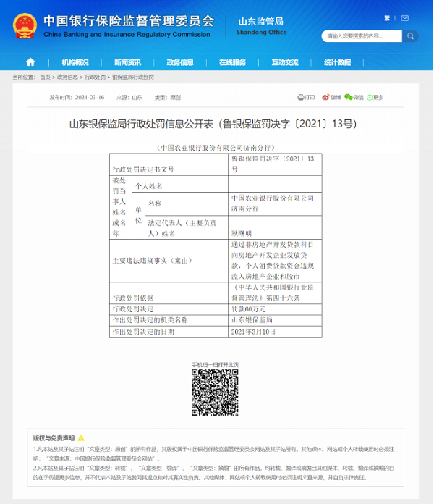Click label 个人姓名 in table
Viewport: 434px width, 504px height.
pos(148,186)
